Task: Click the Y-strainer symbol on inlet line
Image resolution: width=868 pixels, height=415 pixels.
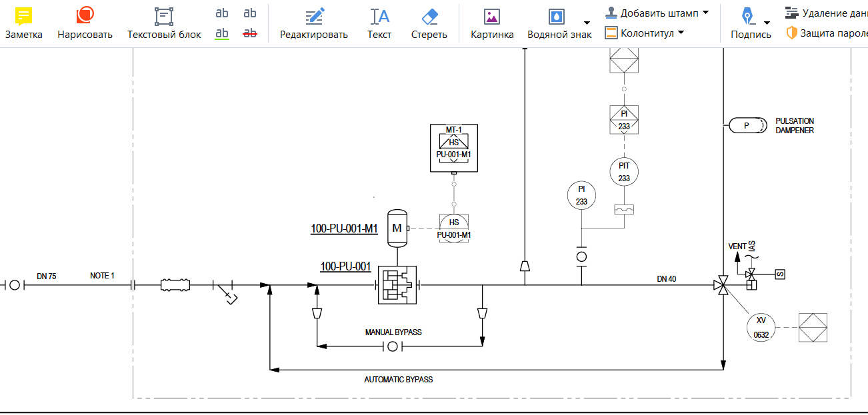Action: pyautogui.click(x=227, y=292)
